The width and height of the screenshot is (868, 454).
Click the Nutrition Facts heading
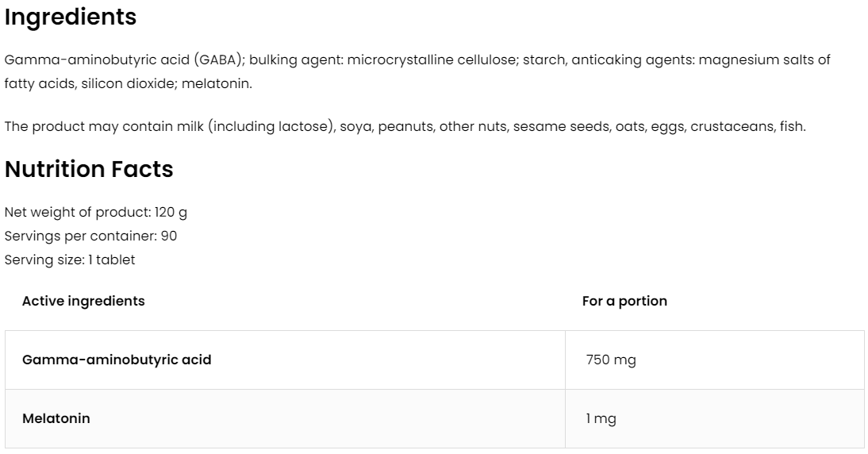click(x=89, y=169)
